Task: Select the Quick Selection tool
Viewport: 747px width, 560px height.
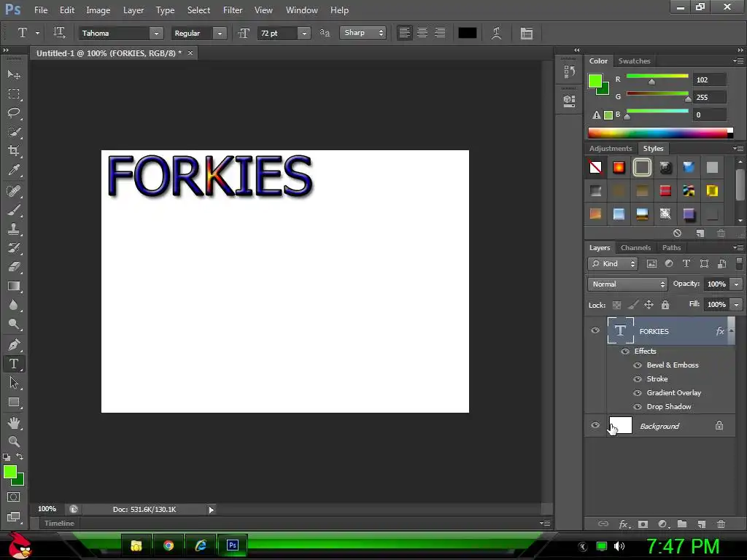Action: (x=14, y=132)
